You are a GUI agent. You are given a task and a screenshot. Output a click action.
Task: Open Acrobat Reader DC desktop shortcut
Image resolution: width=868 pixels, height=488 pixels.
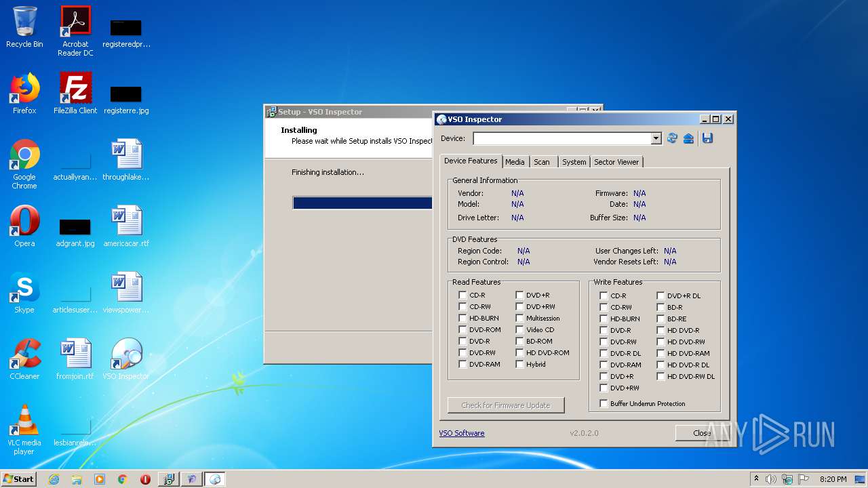pyautogui.click(x=75, y=31)
